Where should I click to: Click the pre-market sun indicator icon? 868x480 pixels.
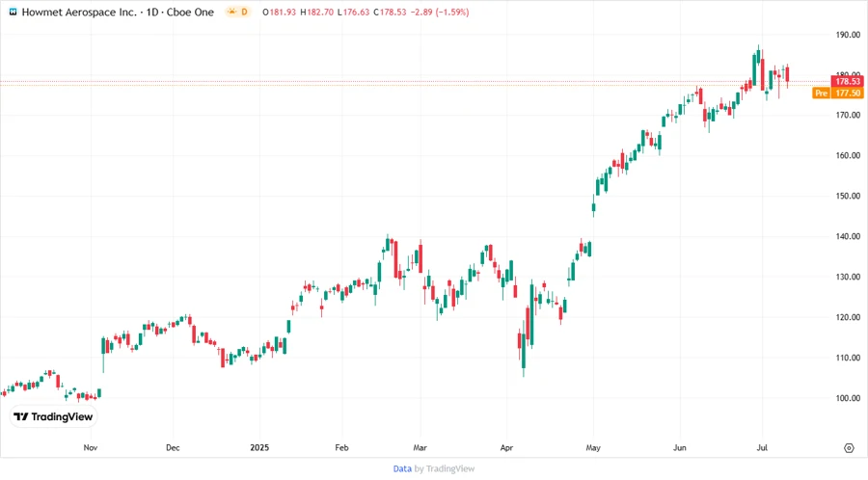(x=231, y=12)
